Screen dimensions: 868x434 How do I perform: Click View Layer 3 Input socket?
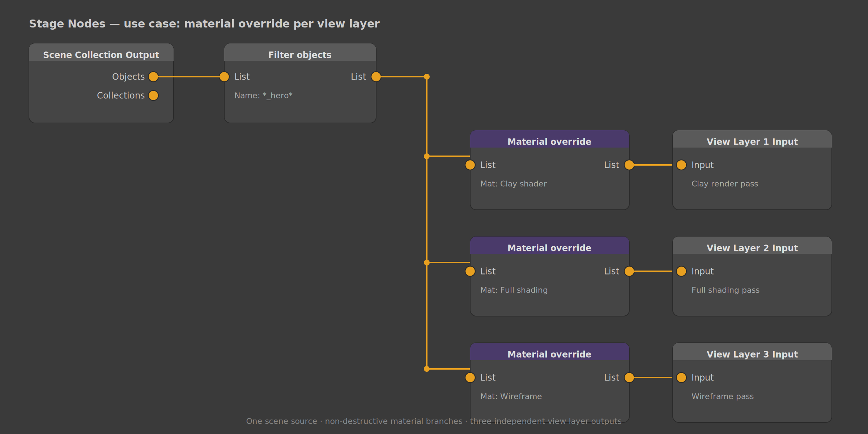681,378
